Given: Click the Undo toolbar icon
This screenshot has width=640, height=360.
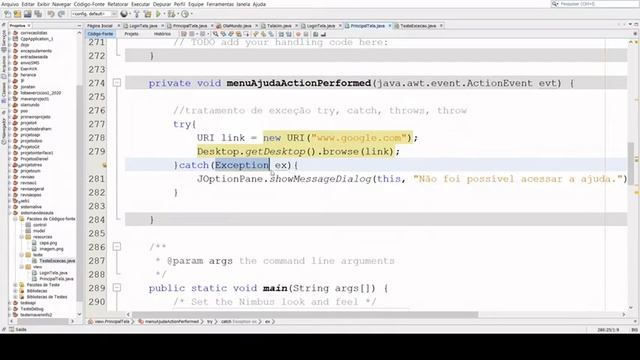Looking at the screenshot, I should (51, 14).
